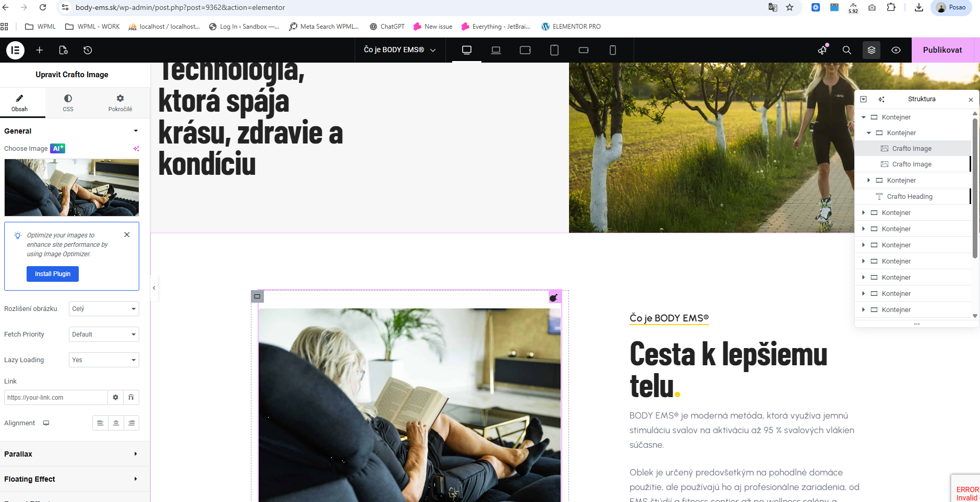980x502 pixels.
Task: Switch to laptop device preview
Action: tap(496, 50)
